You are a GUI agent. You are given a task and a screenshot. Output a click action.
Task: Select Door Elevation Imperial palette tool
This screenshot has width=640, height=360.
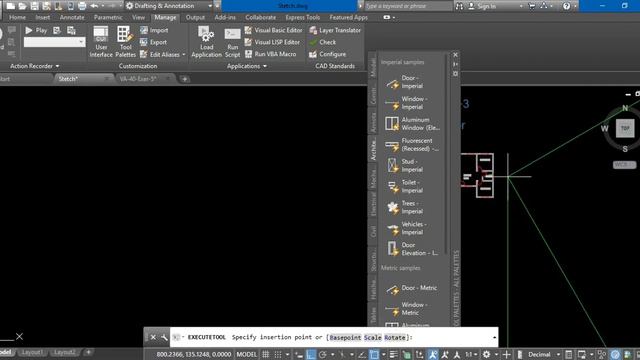tap(413, 249)
